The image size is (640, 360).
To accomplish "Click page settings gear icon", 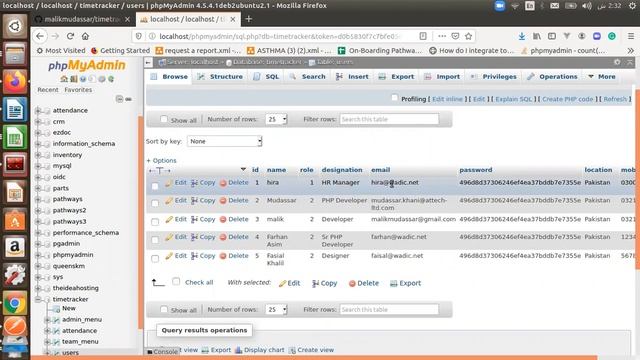I will coord(617,62).
